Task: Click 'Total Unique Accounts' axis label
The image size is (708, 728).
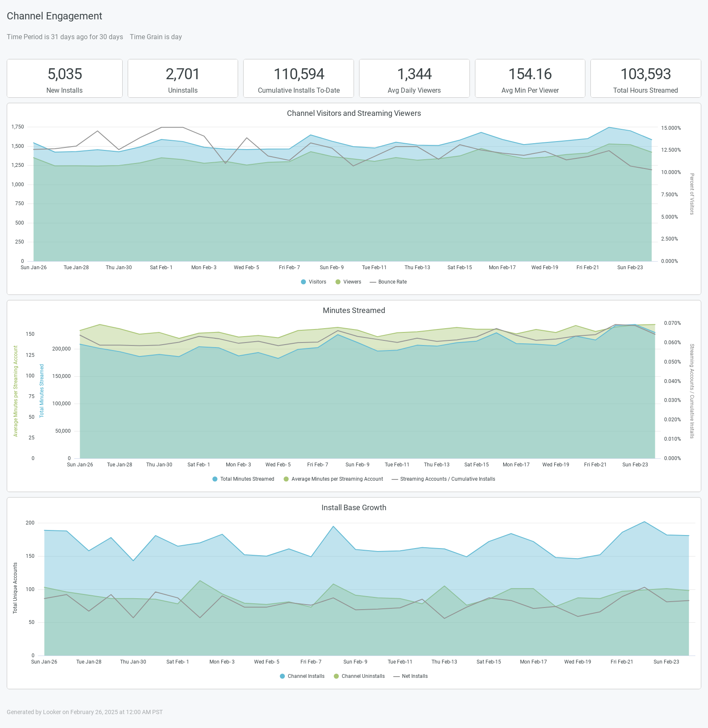Action: coord(15,588)
